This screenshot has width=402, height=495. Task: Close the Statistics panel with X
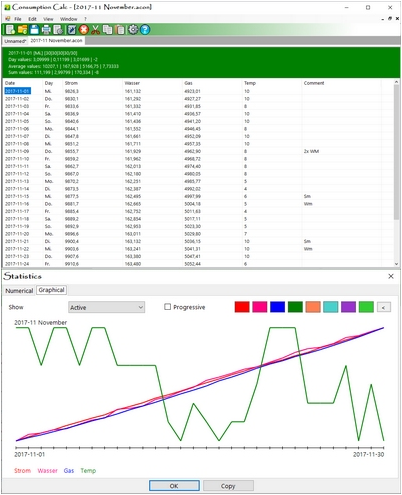(391, 276)
